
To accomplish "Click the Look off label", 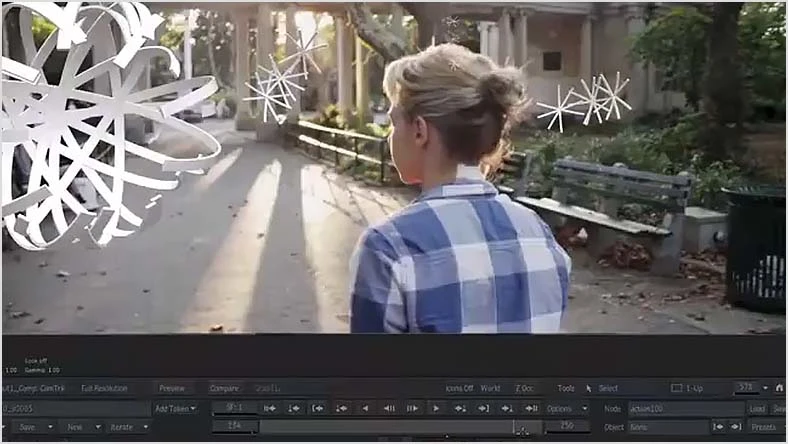I will tap(36, 361).
